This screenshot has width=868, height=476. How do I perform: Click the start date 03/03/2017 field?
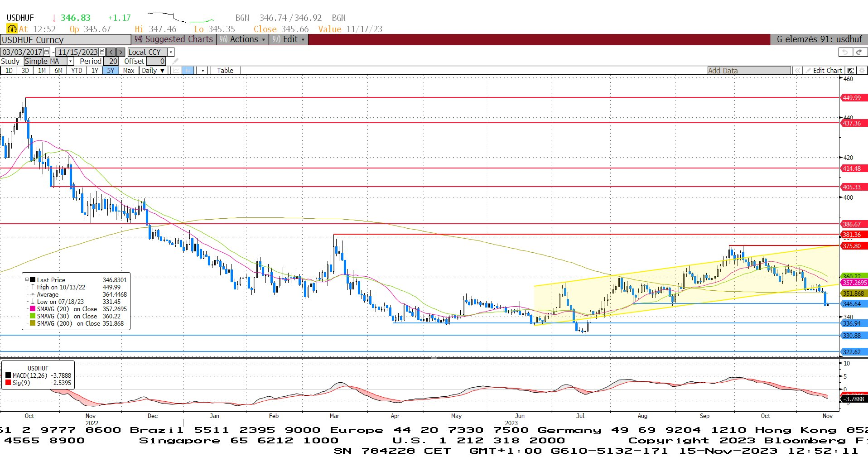[x=22, y=52]
